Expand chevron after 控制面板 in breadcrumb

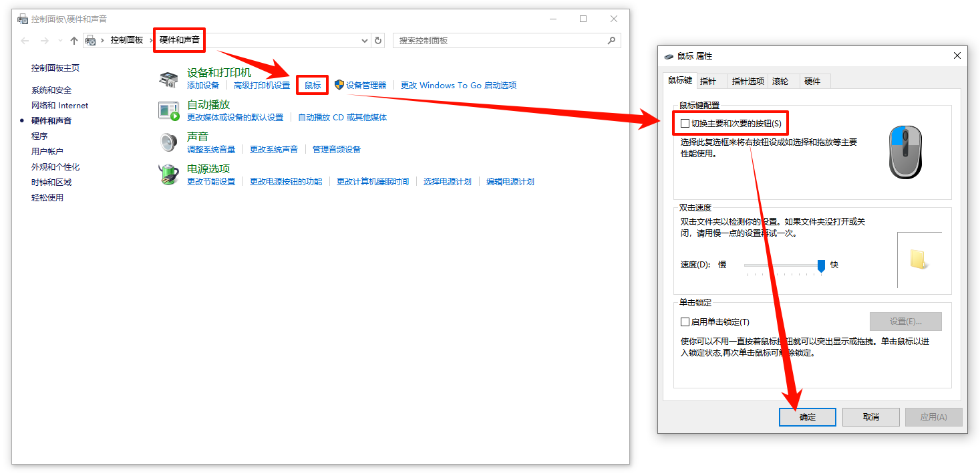[151, 40]
